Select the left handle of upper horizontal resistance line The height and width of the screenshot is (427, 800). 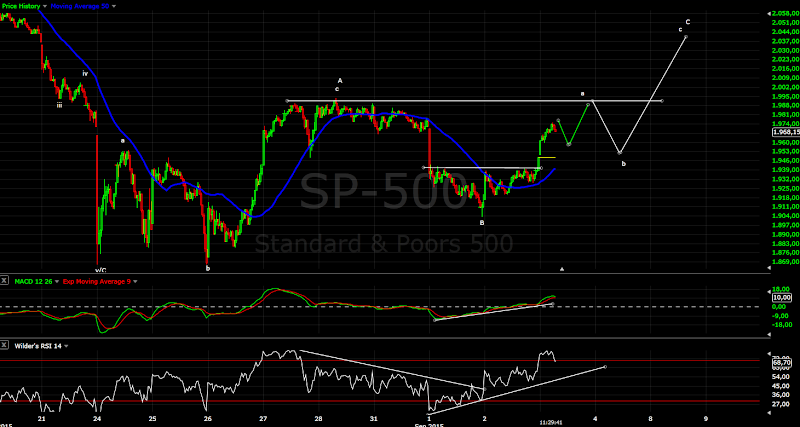pos(287,101)
